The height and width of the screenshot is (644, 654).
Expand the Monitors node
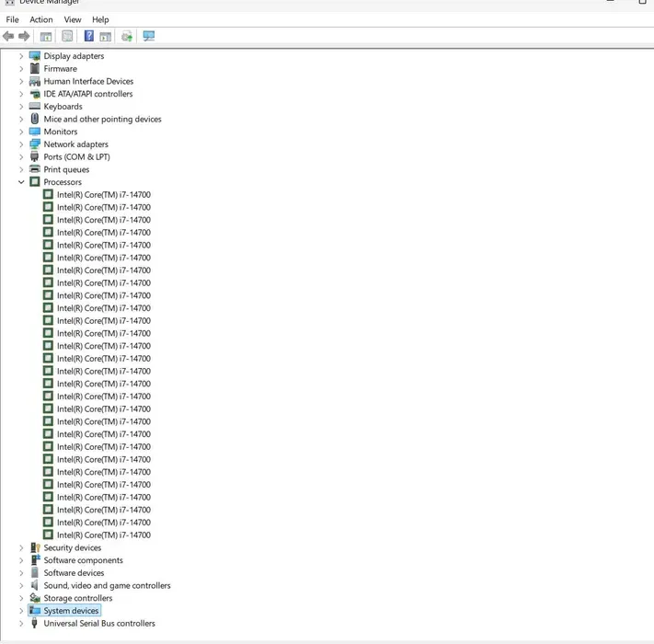[21, 132]
